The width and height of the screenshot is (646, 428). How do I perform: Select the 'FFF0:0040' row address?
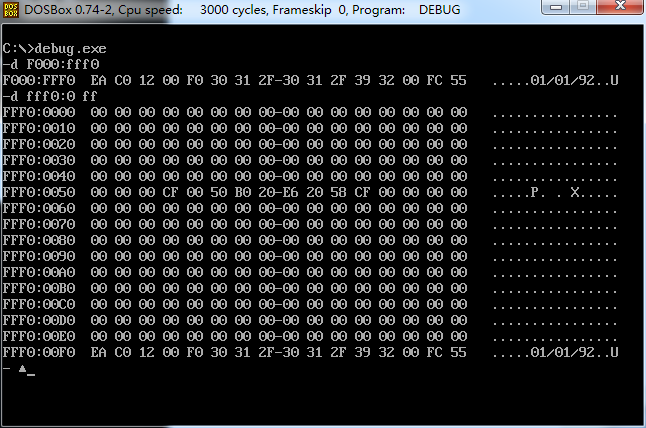(39, 177)
